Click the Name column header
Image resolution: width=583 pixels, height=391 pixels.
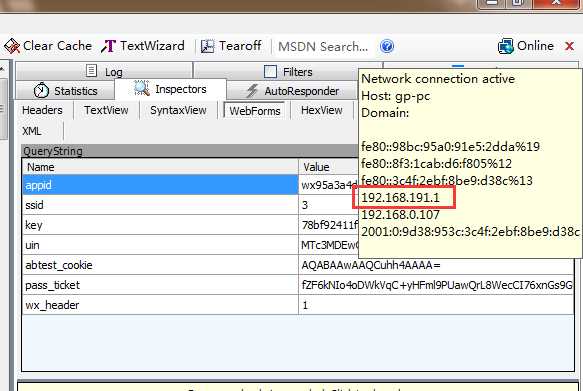coord(160,167)
